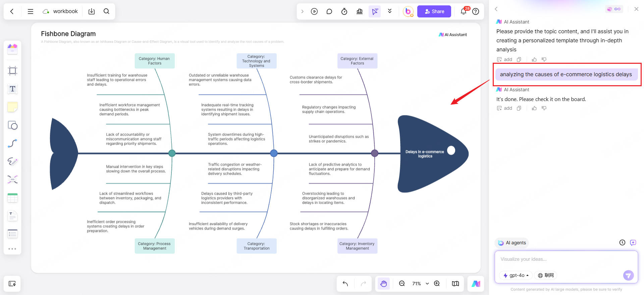This screenshot has width=644, height=295.
Task: Open comments bubble icon
Action: click(x=329, y=11)
